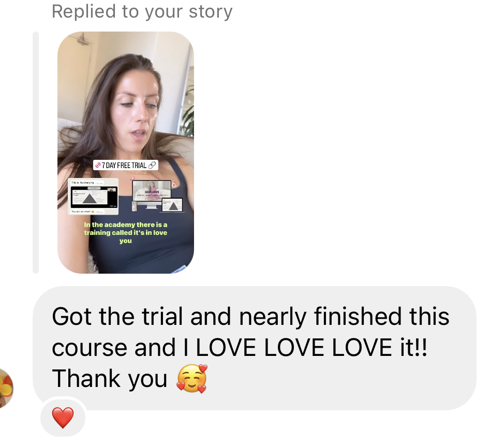
Task: Click the "Replied to your story" label
Action: pyautogui.click(x=142, y=12)
